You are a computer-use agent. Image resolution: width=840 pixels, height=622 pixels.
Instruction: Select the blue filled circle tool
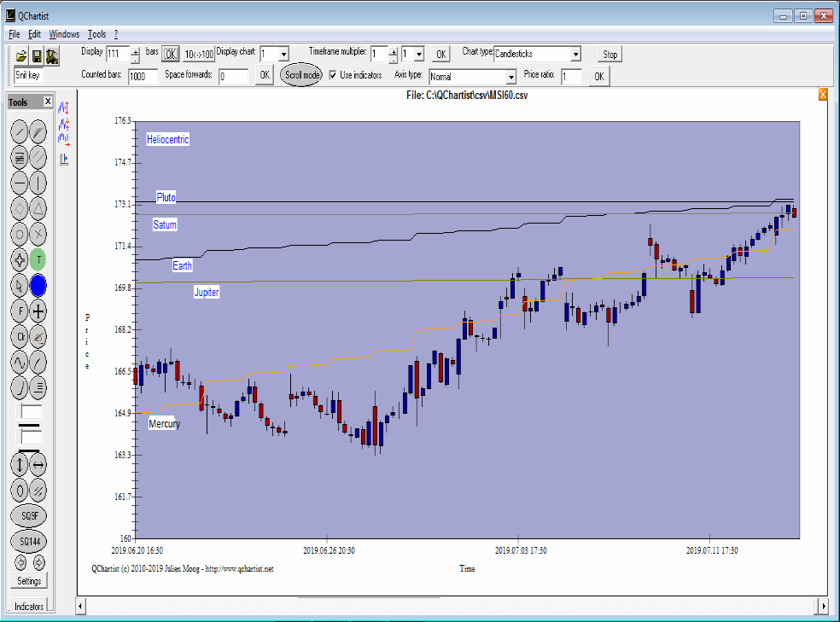click(38, 286)
